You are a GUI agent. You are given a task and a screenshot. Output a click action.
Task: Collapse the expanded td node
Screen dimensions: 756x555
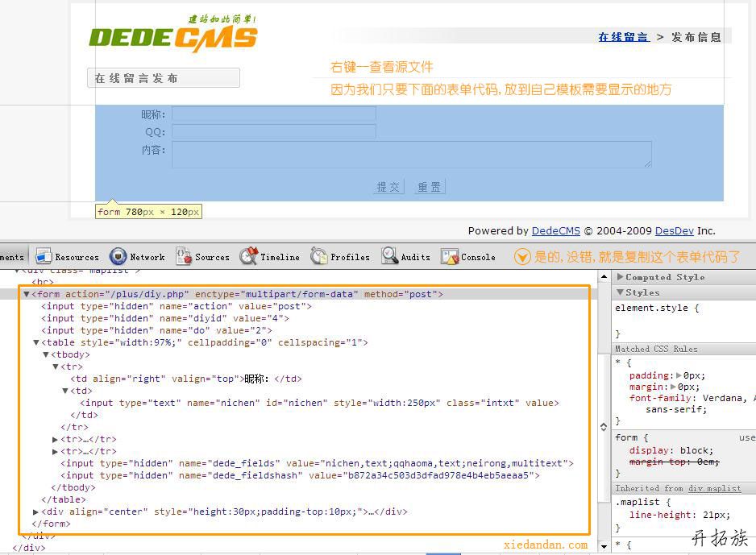coord(65,391)
